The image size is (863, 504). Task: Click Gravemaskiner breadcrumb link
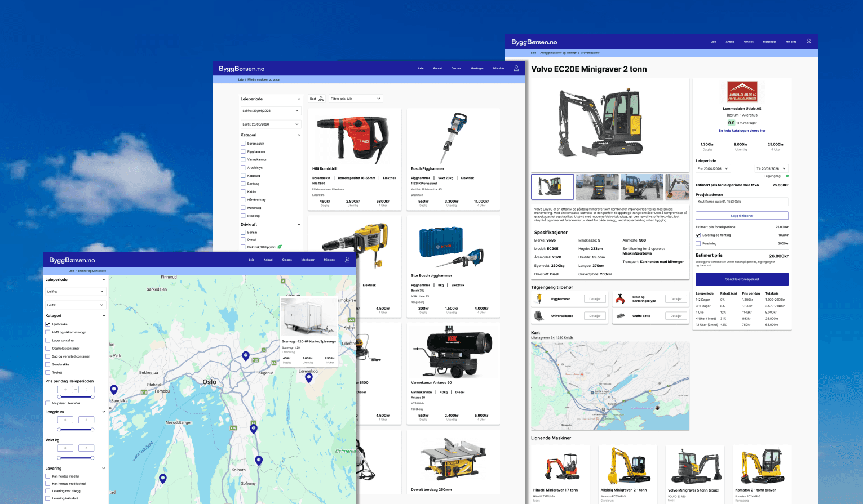[590, 53]
